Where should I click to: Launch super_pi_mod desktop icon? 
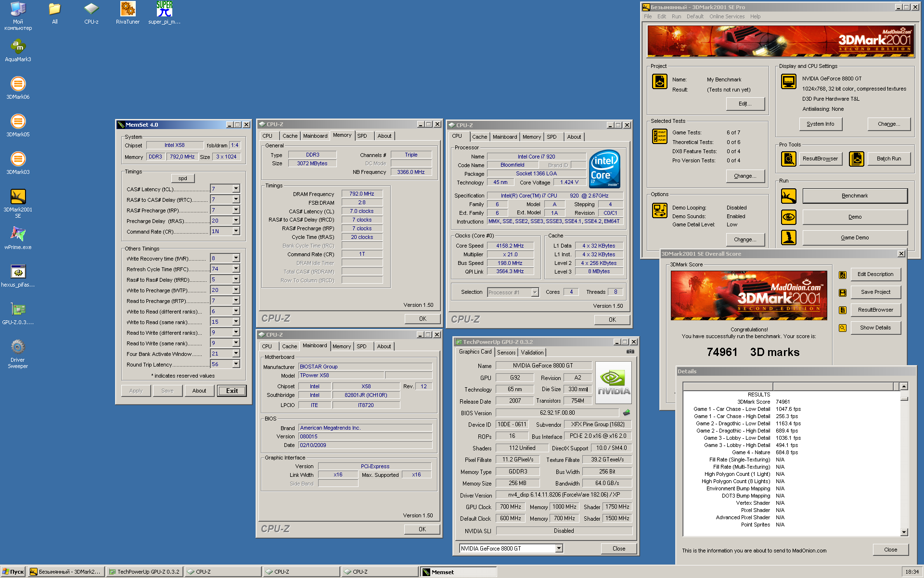164,13
